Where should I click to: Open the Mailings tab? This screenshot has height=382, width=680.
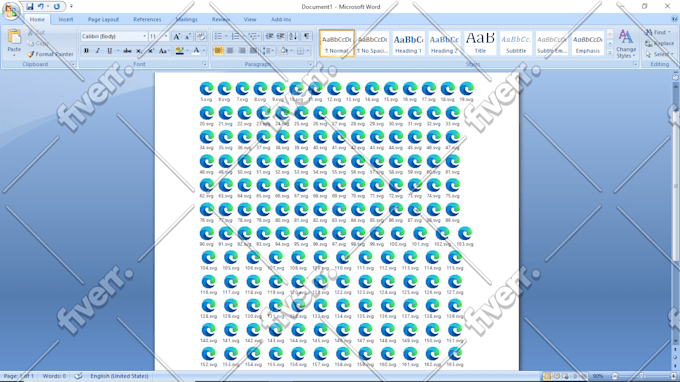[x=186, y=20]
